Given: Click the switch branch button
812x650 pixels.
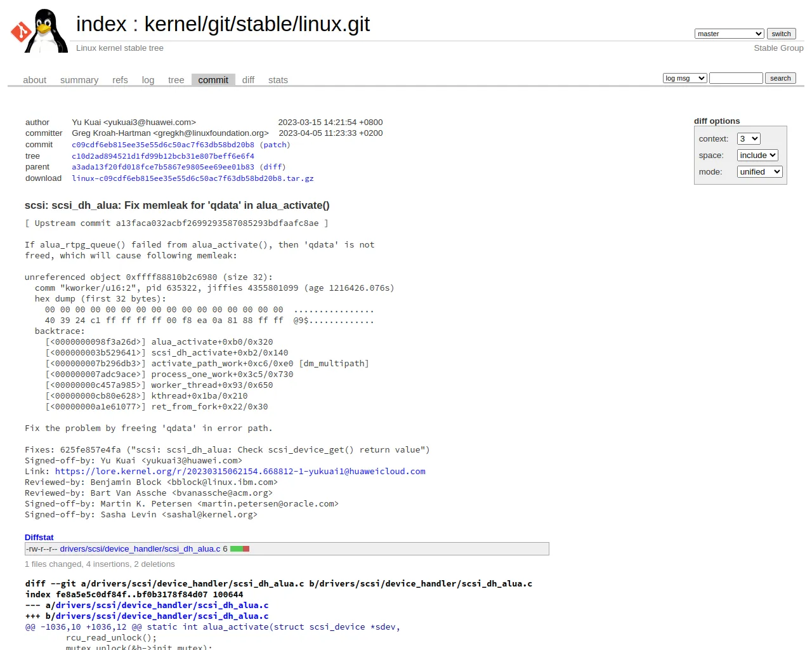Looking at the screenshot, I should tap(781, 34).
